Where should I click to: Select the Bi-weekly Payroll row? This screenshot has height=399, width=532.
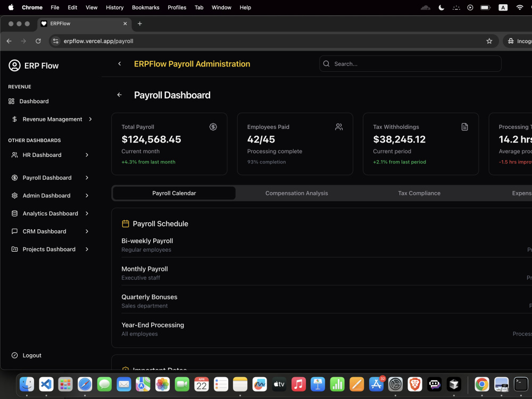pos(327,245)
